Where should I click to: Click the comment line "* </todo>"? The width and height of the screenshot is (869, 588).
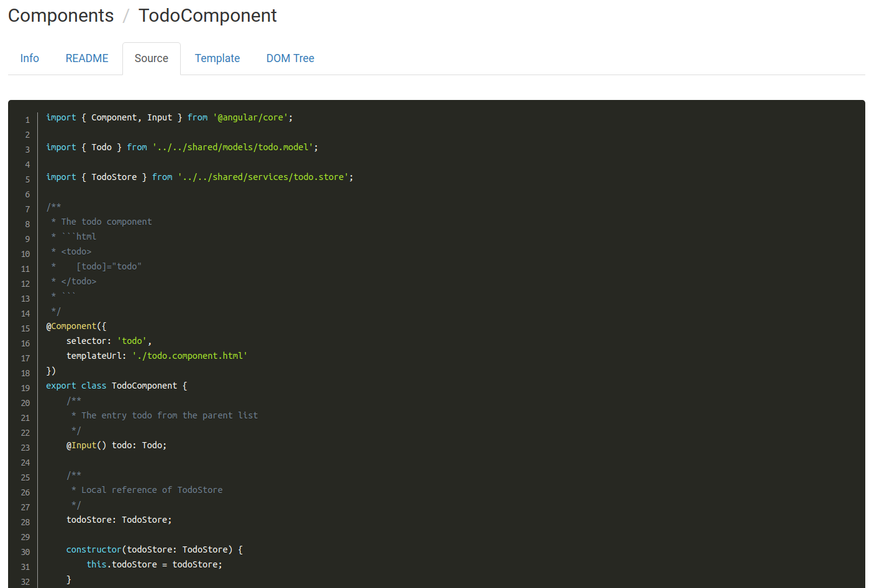74,281
